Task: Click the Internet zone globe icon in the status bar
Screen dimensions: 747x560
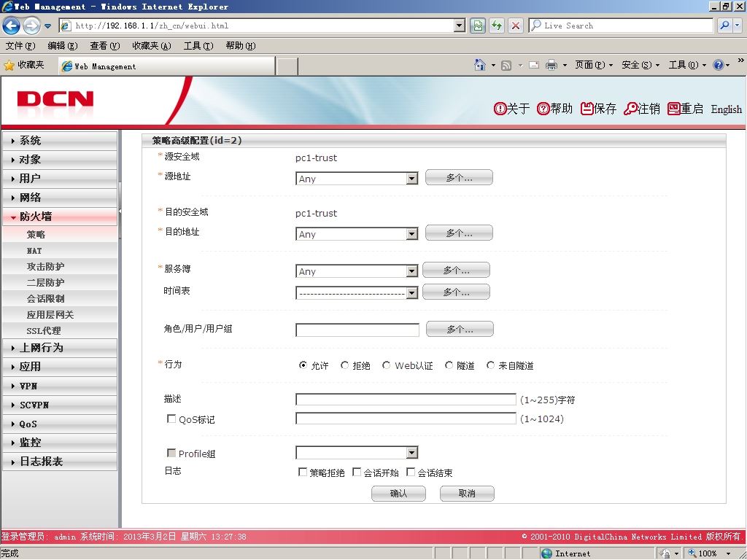Action: [x=547, y=553]
